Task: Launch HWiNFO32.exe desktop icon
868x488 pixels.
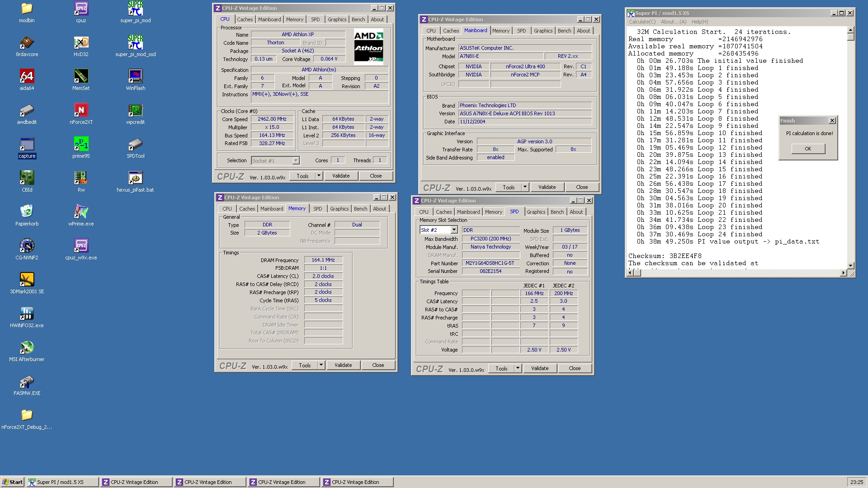Action: point(27,317)
